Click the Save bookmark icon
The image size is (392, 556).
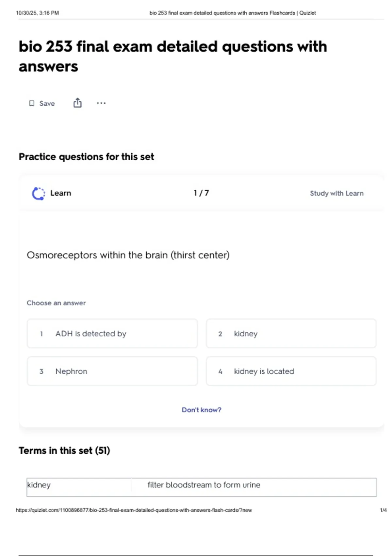(x=32, y=103)
